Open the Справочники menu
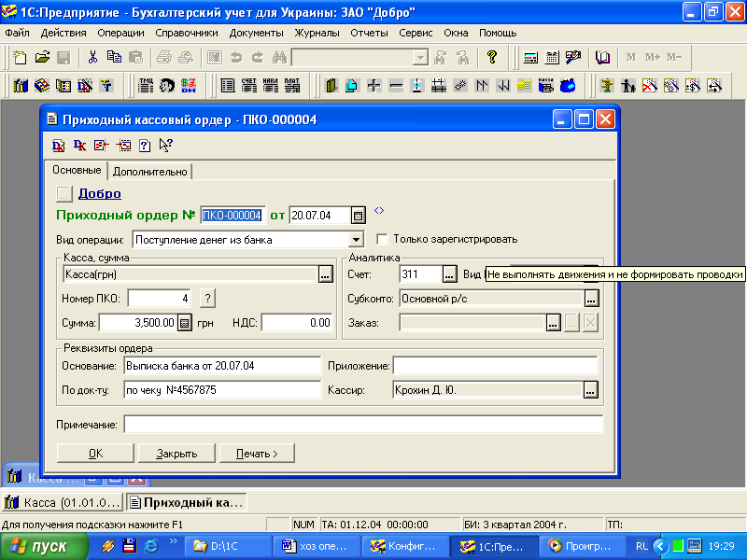This screenshot has height=560, width=747. tap(186, 33)
